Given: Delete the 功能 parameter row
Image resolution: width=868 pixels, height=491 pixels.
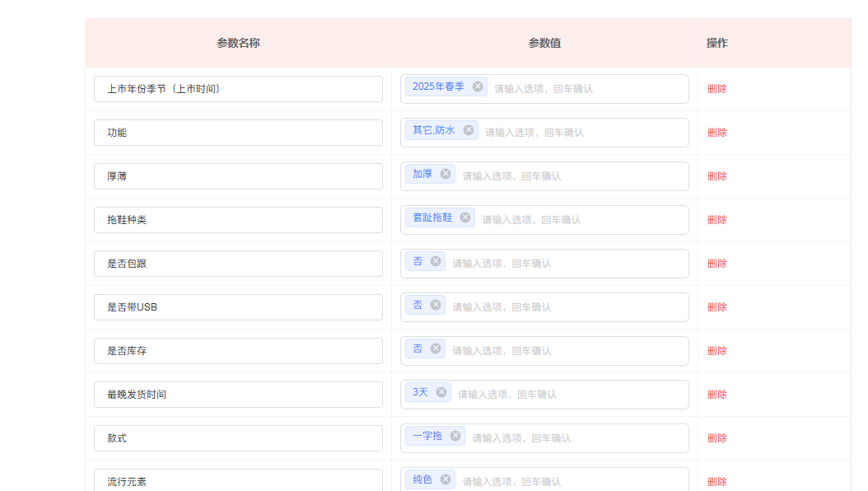Looking at the screenshot, I should [x=716, y=133].
